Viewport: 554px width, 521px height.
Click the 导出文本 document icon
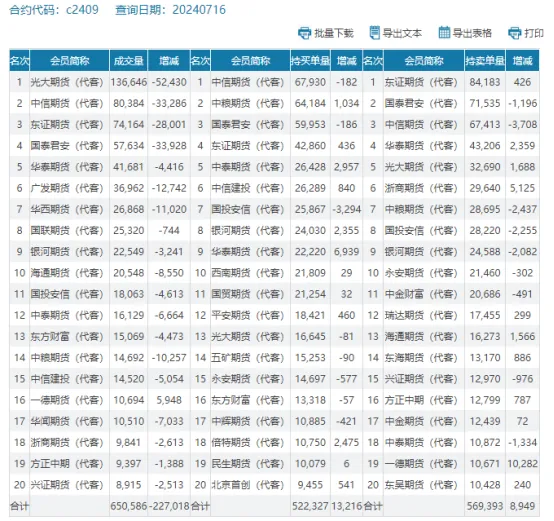tap(375, 32)
